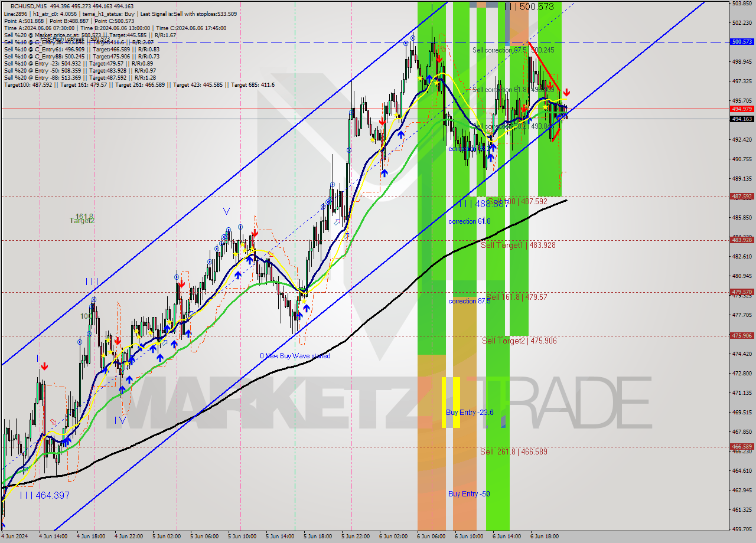Click the 498.945 price scale value

pos(742,61)
